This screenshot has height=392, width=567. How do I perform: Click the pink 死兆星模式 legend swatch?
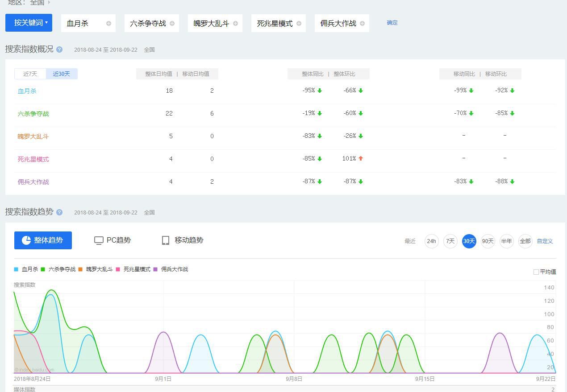click(118, 269)
